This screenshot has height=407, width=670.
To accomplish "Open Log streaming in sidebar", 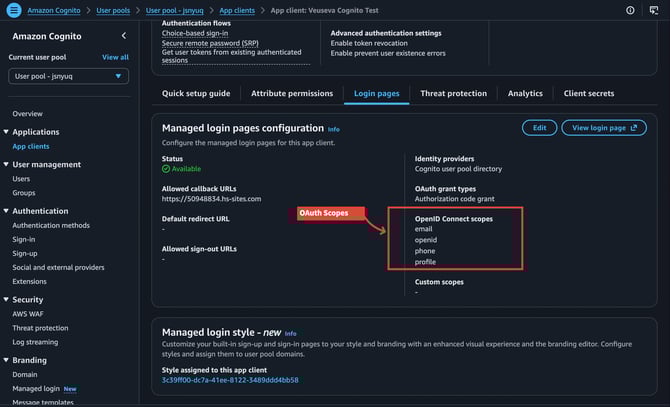I will pyautogui.click(x=35, y=342).
